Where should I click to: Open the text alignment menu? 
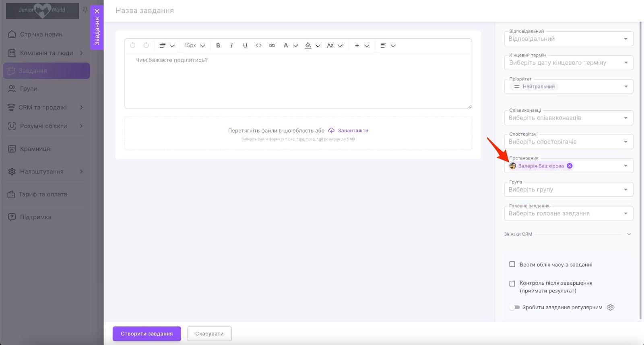pos(388,45)
